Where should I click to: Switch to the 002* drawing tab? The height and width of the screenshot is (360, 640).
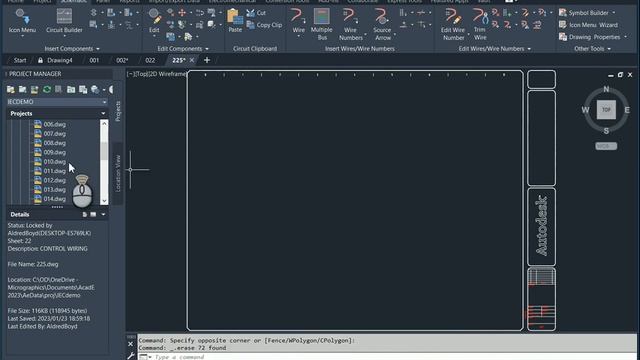[x=122, y=60]
